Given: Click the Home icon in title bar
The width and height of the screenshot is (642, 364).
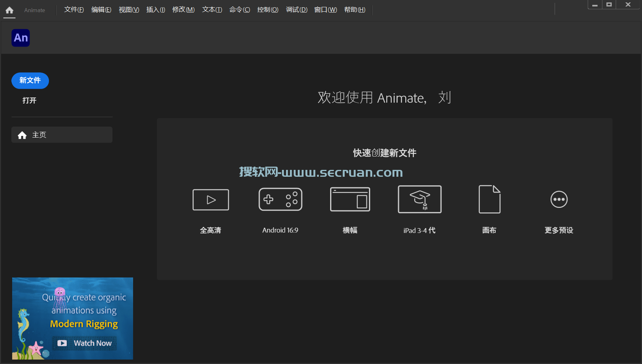Looking at the screenshot, I should pyautogui.click(x=9, y=10).
